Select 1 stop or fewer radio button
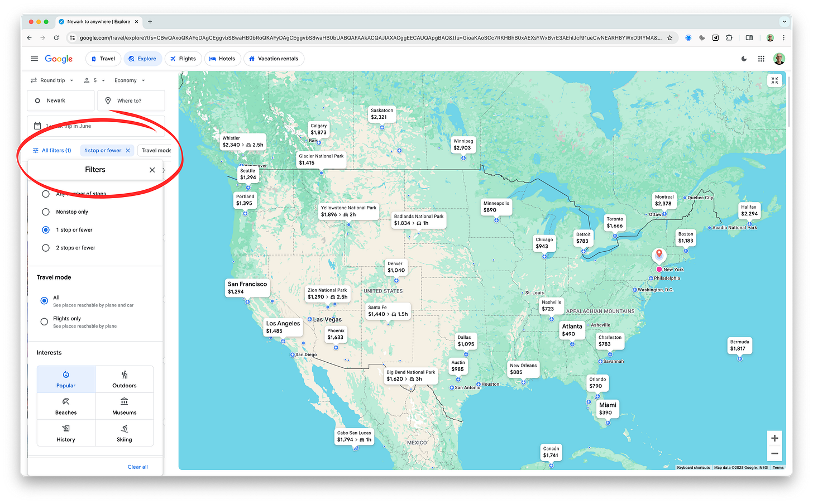 pos(46,230)
